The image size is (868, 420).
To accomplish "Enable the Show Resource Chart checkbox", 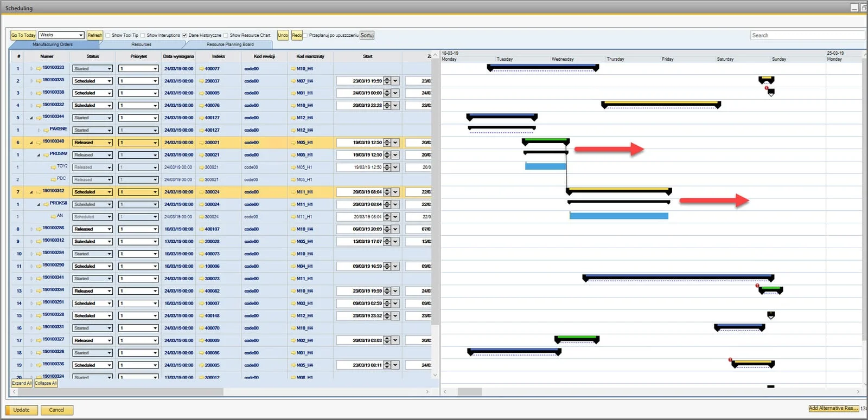I will click(x=226, y=35).
